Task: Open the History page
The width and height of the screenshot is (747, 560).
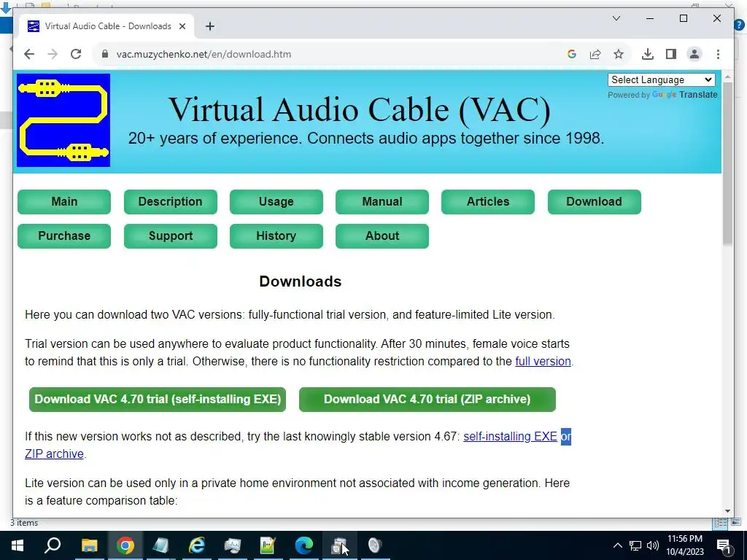Action: (276, 236)
